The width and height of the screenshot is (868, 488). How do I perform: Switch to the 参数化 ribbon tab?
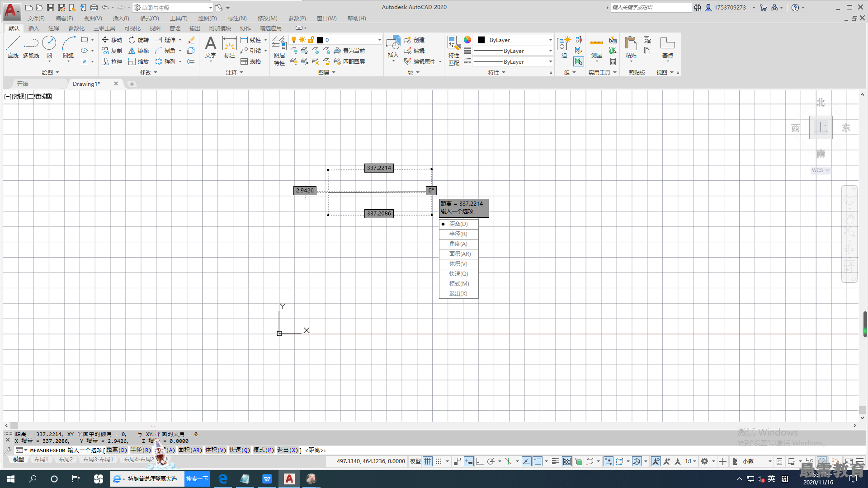click(76, 28)
